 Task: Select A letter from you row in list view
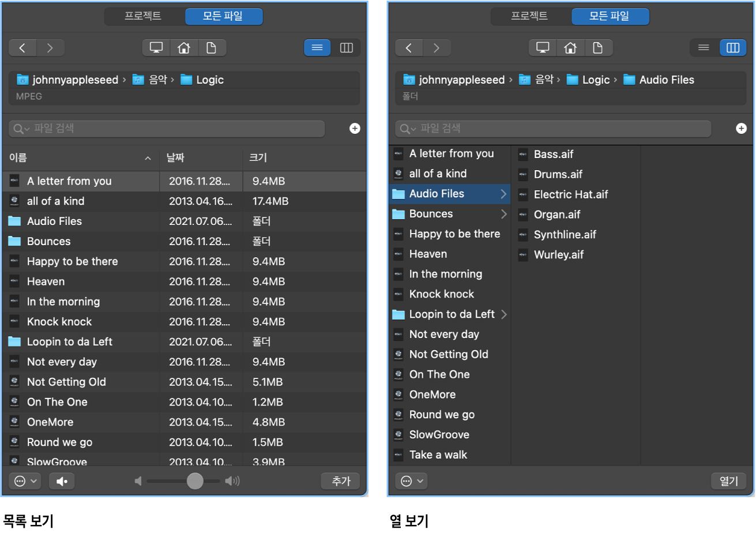185,181
